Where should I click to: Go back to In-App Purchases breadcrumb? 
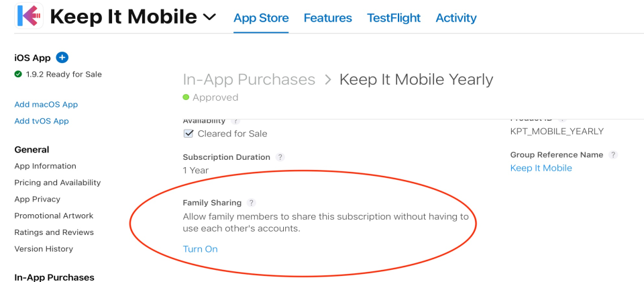(249, 79)
